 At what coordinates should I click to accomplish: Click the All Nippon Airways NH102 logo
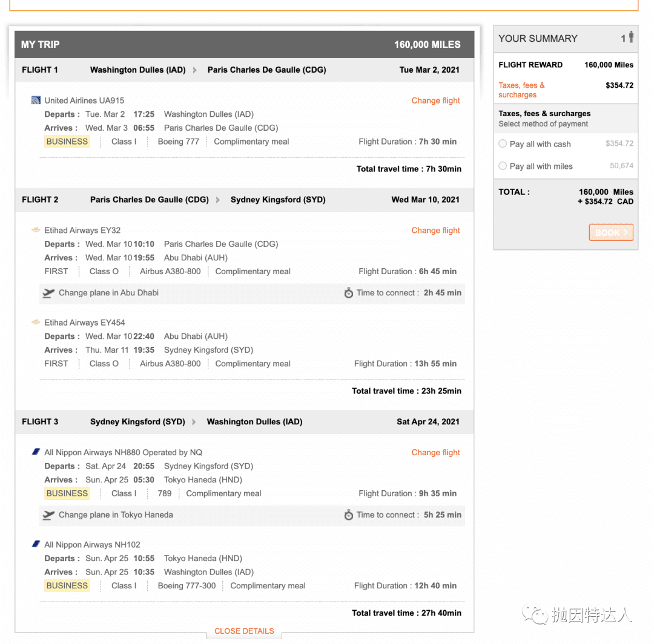point(36,544)
